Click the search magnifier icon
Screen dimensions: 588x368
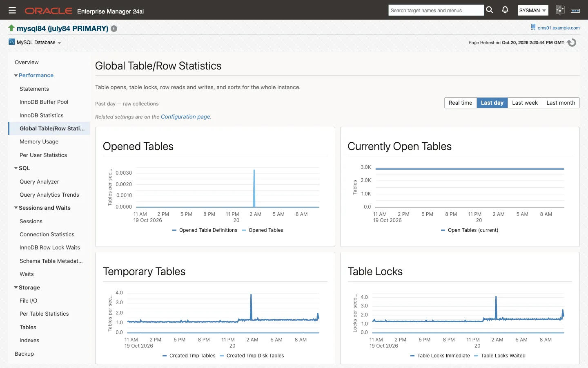tap(490, 10)
